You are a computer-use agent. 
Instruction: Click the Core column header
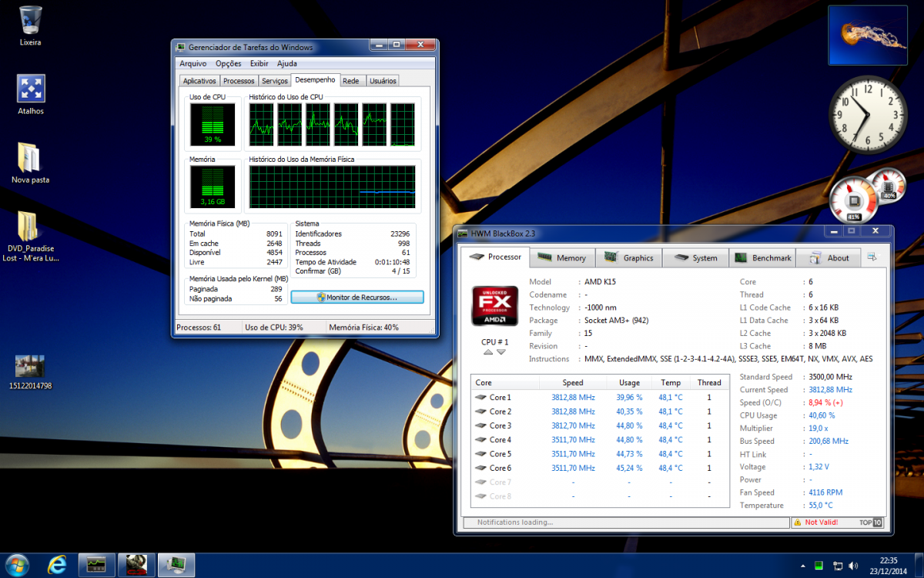coord(505,383)
